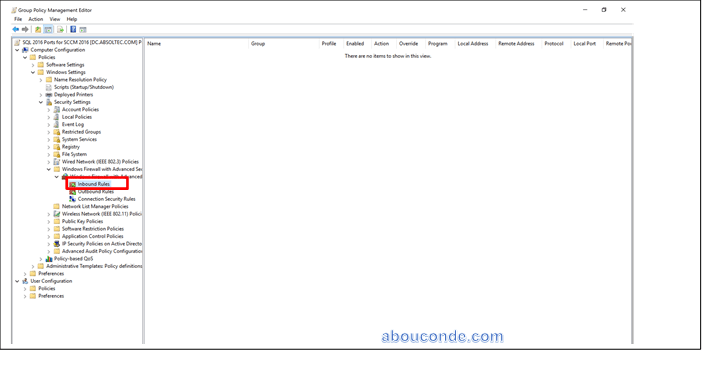This screenshot has height=365, width=702.
Task: Toggle the Show/Hide Console Tree toolbar icon
Action: pos(48,30)
